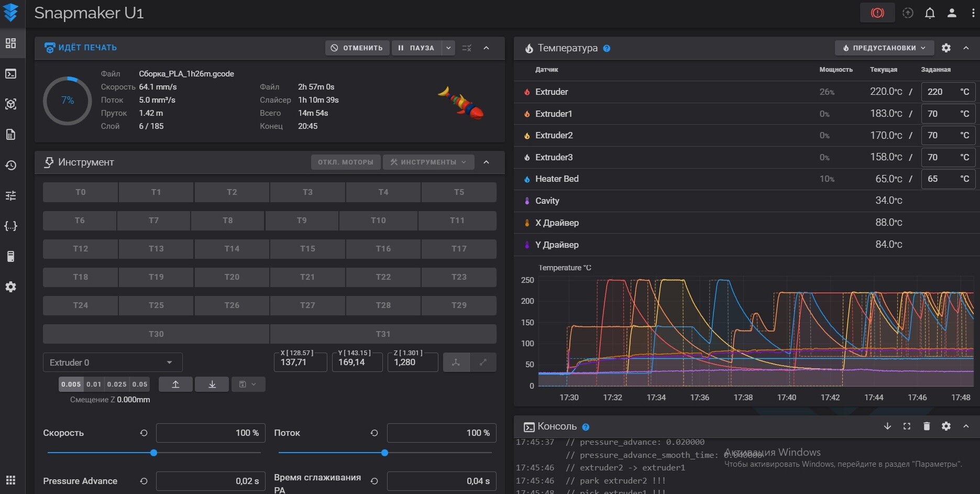
Task: Open the tune page from sidebar
Action: [x=10, y=195]
